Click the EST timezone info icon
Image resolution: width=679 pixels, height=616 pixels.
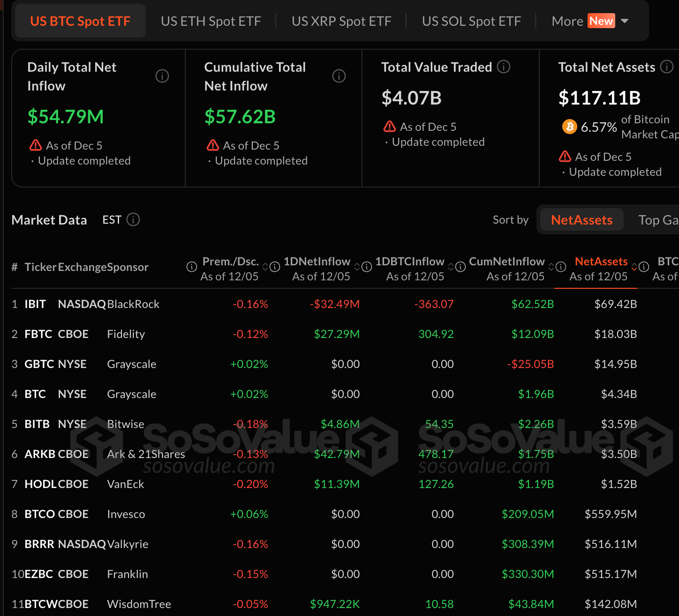coord(133,220)
